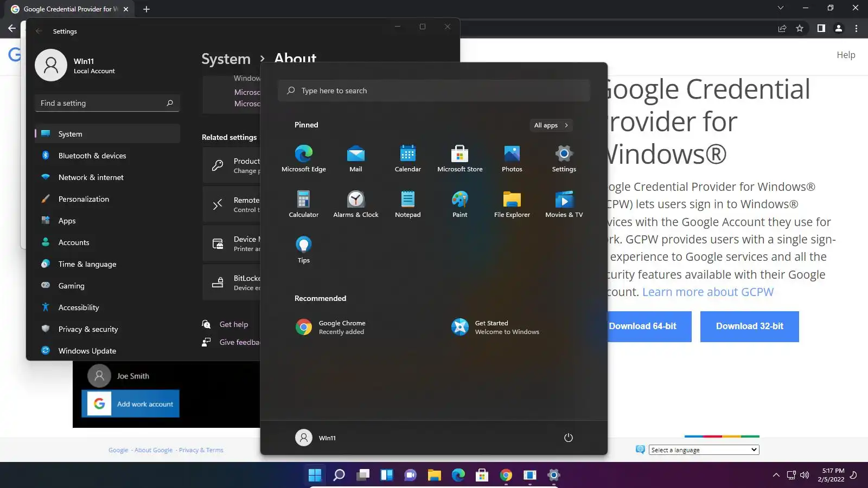Image resolution: width=868 pixels, height=488 pixels.
Task: Open the network icon in system tray
Action: [x=792, y=475]
